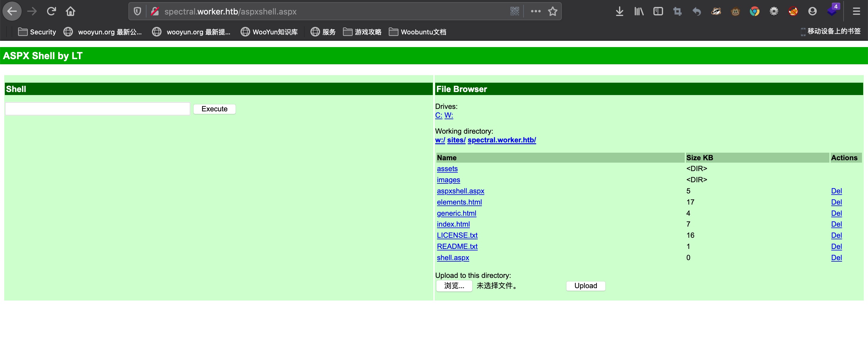Click the 浏览... file chooser button
Viewport: 868px width, 350px height.
(454, 286)
